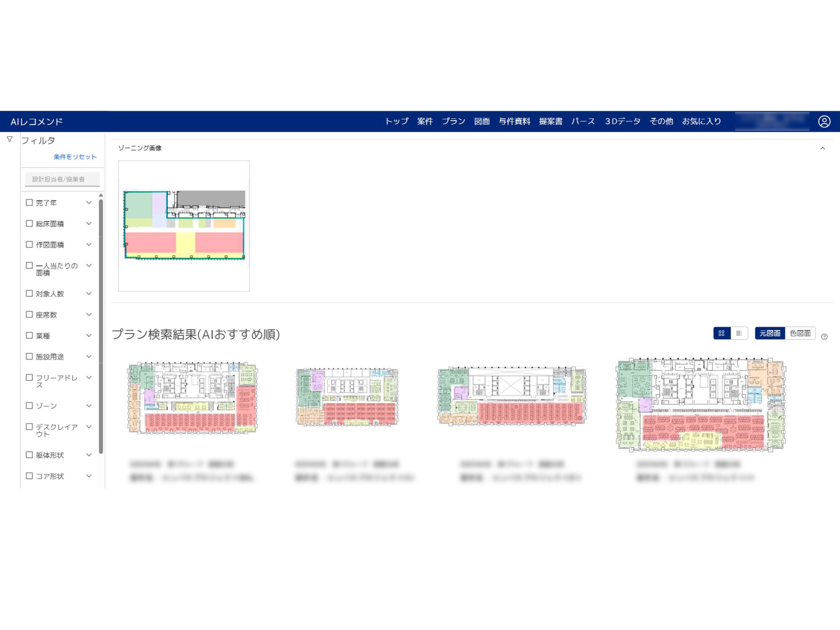
Task: Click the help question mark icon
Action: pos(824,336)
